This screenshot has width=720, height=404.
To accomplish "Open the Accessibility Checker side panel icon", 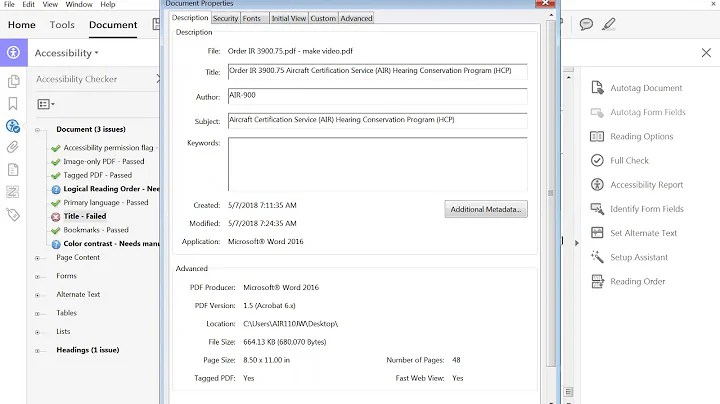I will (x=13, y=125).
